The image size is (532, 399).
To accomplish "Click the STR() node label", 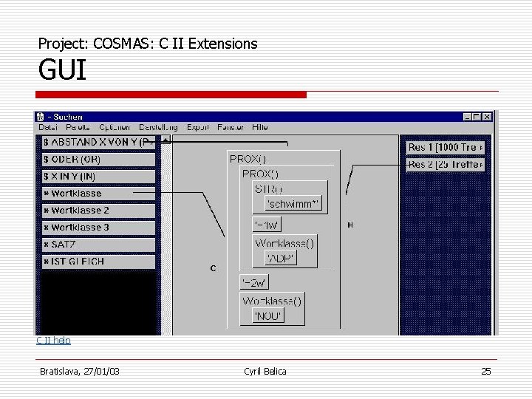I will [269, 189].
